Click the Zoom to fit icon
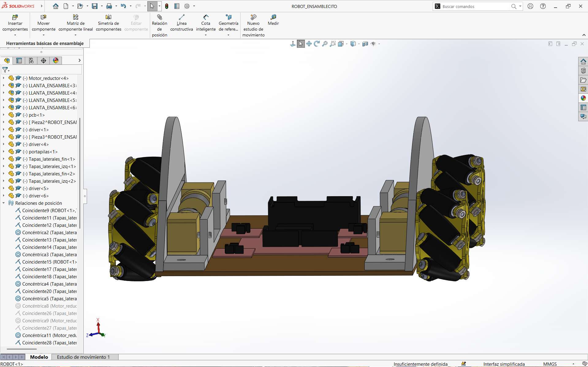Image resolution: width=588 pixels, height=367 pixels. pos(325,44)
